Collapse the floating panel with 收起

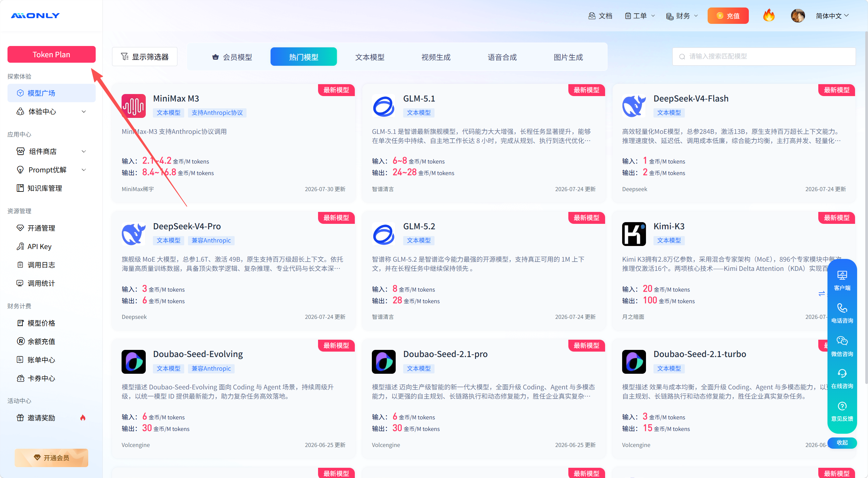pos(842,443)
